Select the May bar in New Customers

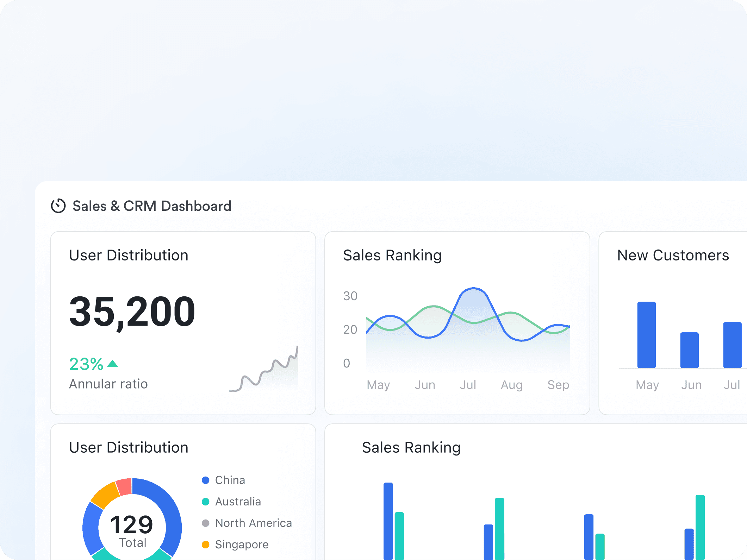[646, 335]
